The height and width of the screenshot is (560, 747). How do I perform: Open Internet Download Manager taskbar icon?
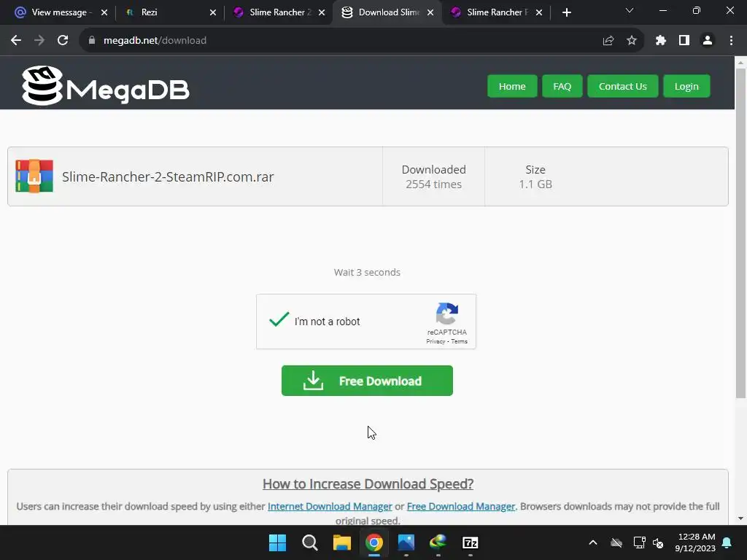click(438, 542)
